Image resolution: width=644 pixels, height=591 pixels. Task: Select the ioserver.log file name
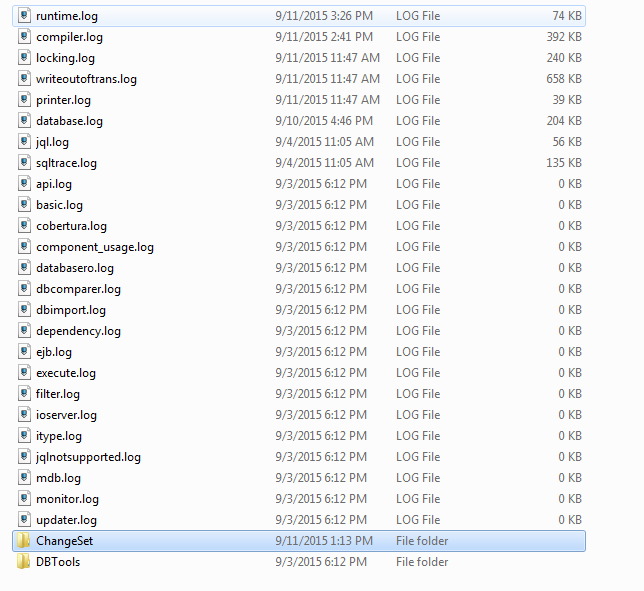tap(66, 415)
